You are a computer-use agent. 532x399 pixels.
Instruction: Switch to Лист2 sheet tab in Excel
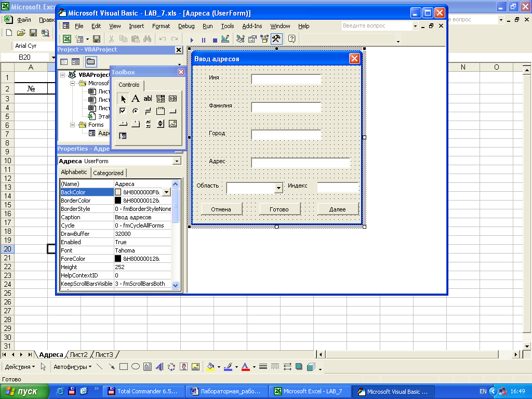79,354
